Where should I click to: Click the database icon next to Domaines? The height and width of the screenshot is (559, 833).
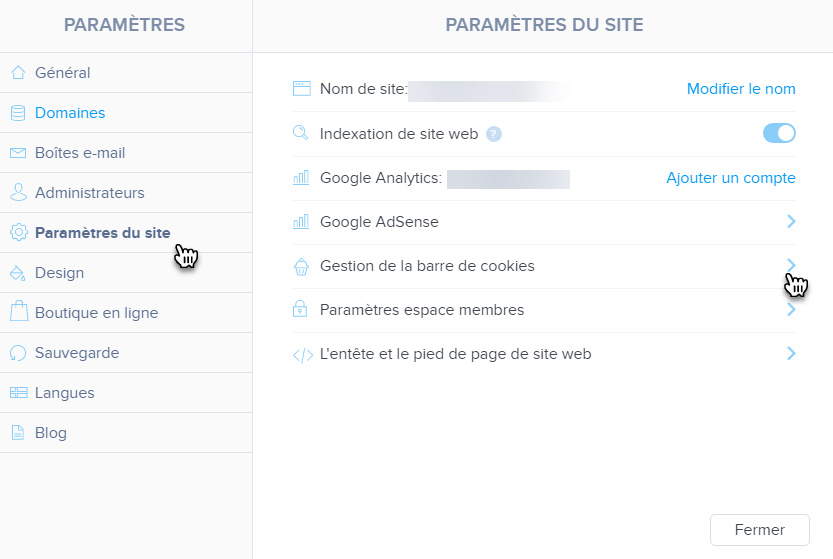click(x=18, y=113)
